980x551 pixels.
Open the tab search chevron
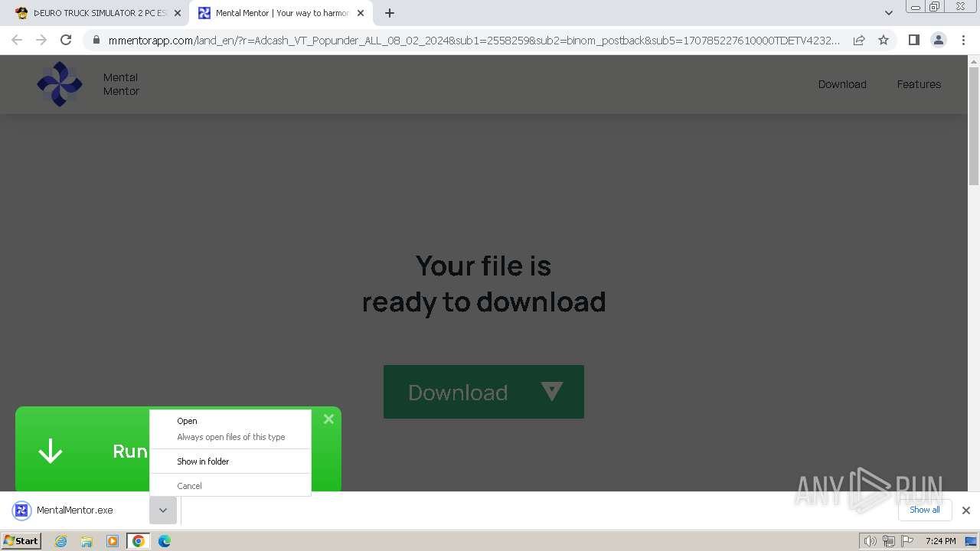click(888, 13)
